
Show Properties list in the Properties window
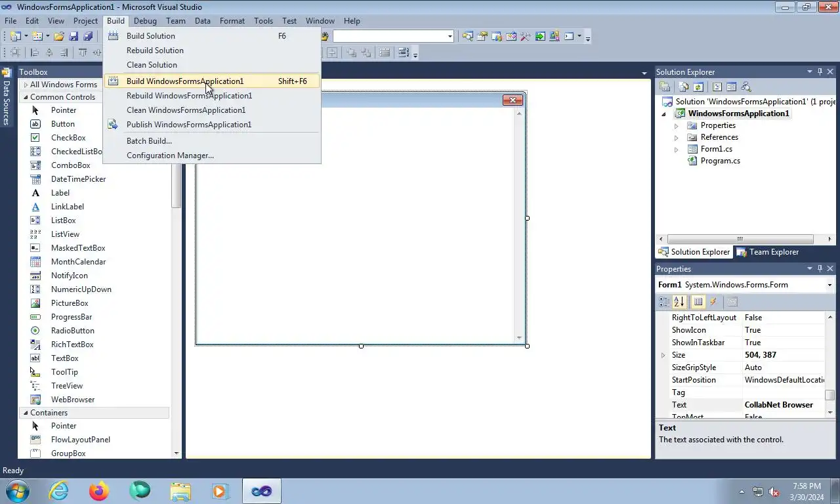[698, 302]
